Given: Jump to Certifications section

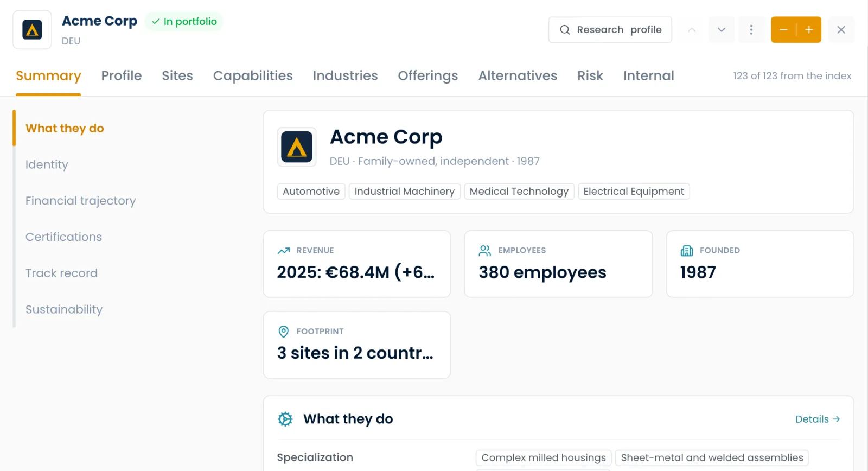Looking at the screenshot, I should (63, 237).
